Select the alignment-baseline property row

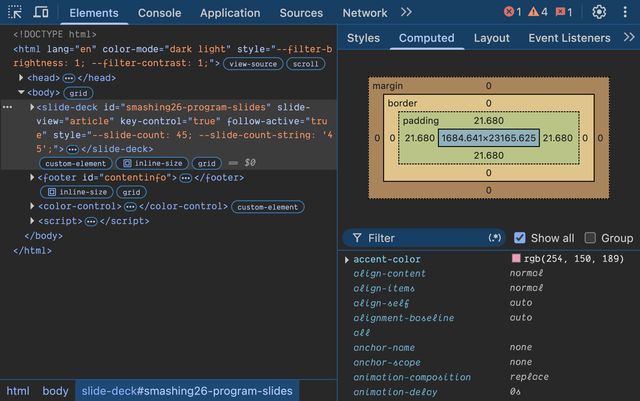[489, 318]
